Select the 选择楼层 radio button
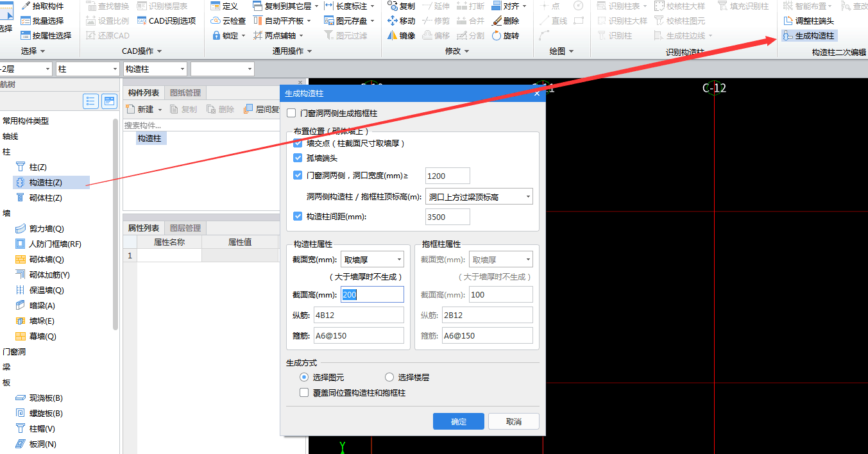Image resolution: width=868 pixels, height=454 pixels. pyautogui.click(x=389, y=377)
